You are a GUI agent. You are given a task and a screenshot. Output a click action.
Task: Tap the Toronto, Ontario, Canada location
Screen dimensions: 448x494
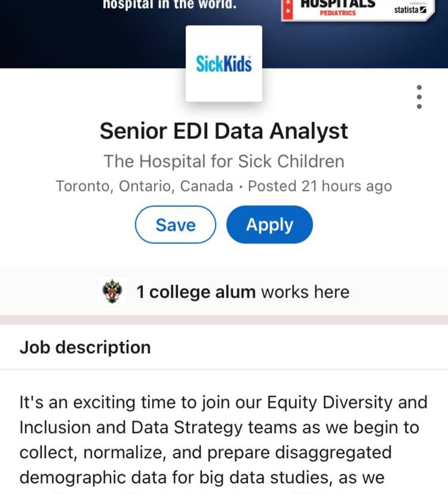click(144, 186)
